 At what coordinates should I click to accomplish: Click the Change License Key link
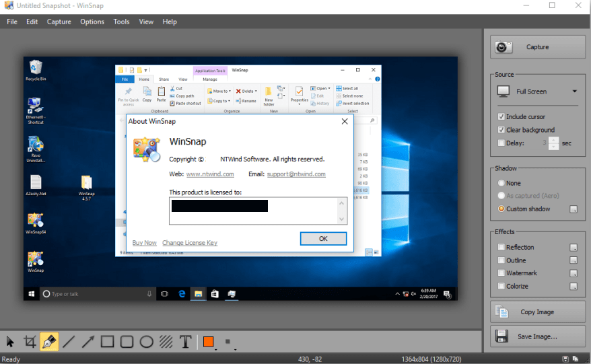click(190, 243)
